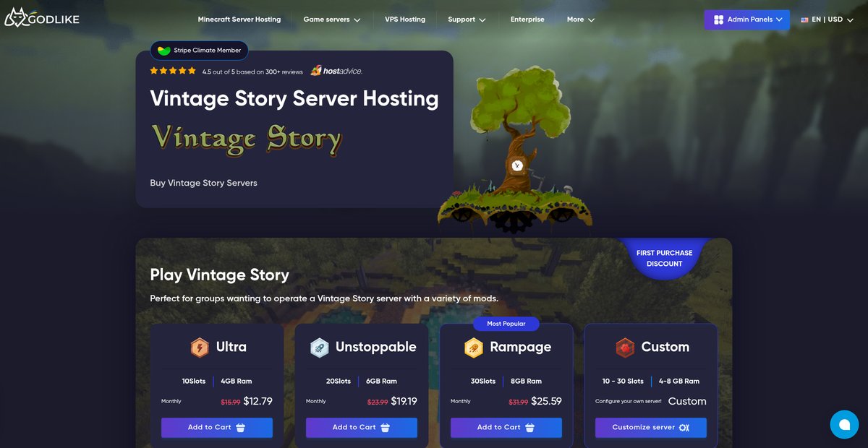Click the 20Slots text in Unstoppable card
868x448 pixels.
tap(339, 381)
